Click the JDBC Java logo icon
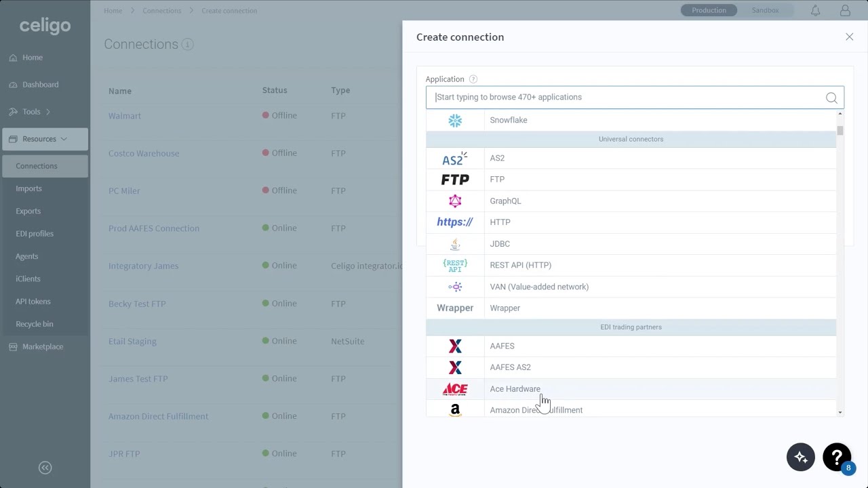 coord(455,244)
